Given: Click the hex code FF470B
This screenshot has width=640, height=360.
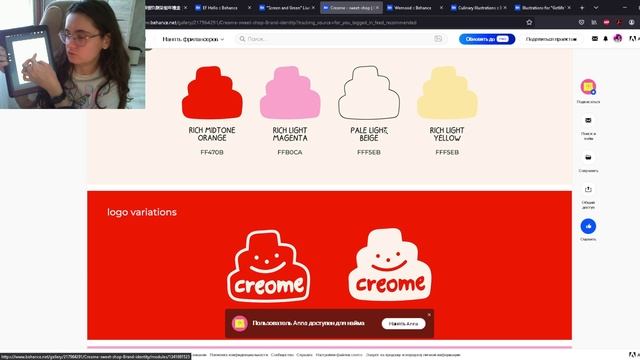Looking at the screenshot, I should [x=212, y=152].
